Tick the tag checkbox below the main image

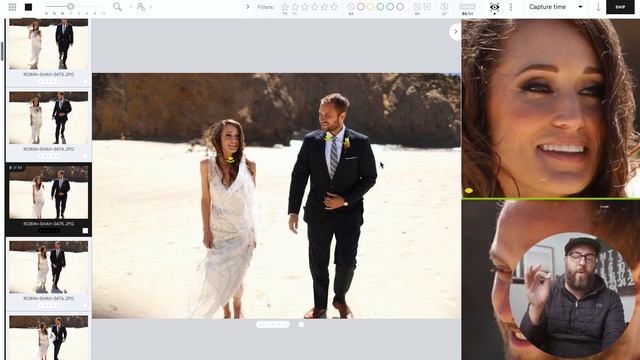pyautogui.click(x=301, y=324)
